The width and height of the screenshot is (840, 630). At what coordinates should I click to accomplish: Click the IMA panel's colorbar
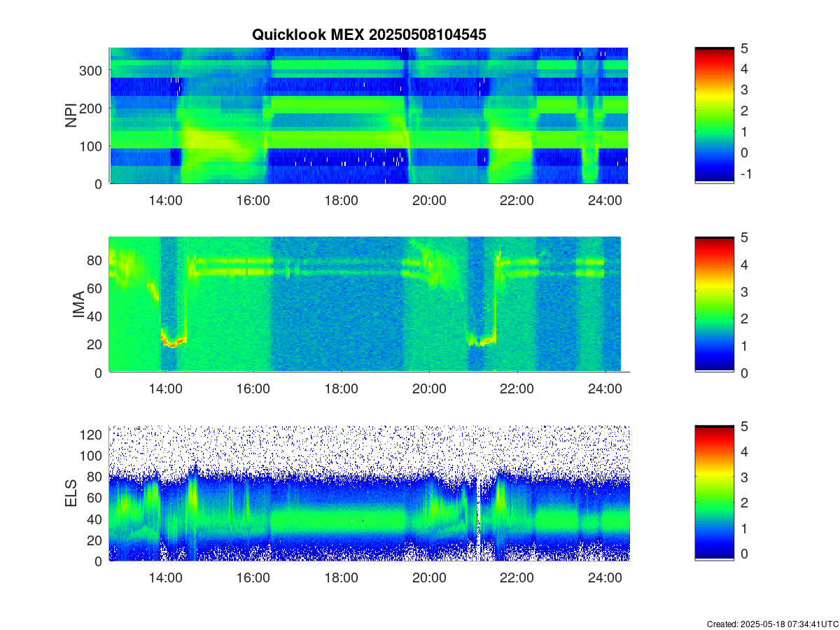pyautogui.click(x=714, y=304)
